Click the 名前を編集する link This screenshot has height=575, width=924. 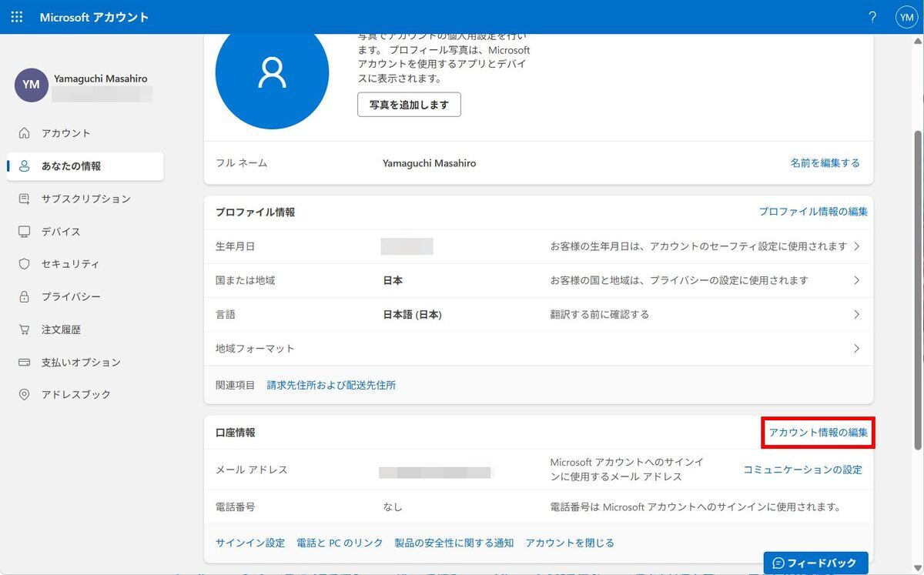pyautogui.click(x=825, y=163)
